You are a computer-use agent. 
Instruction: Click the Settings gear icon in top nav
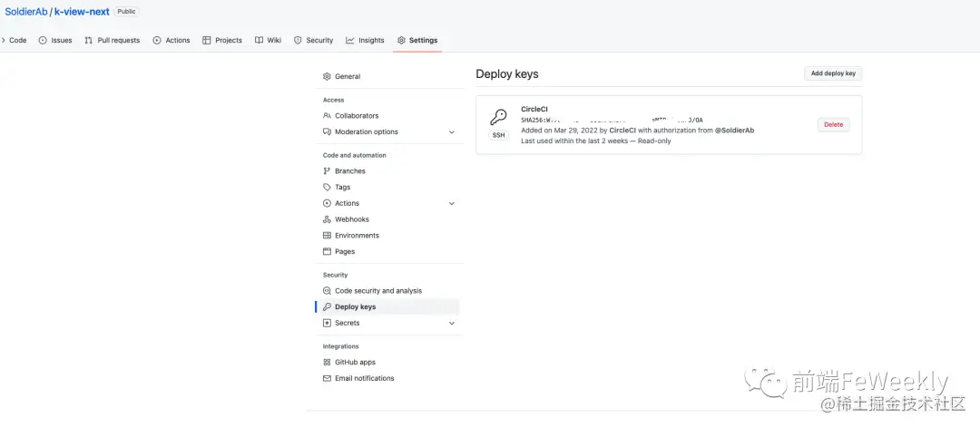pyautogui.click(x=401, y=40)
